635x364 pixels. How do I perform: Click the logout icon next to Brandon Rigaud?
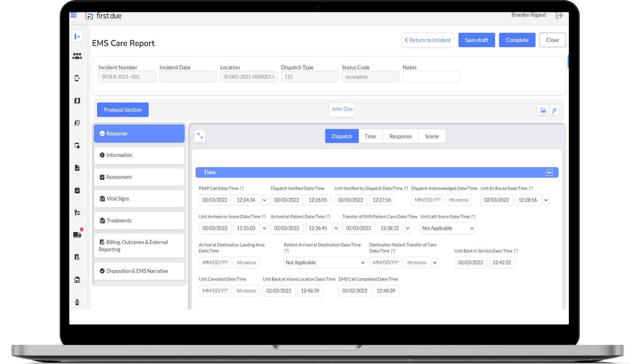560,15
